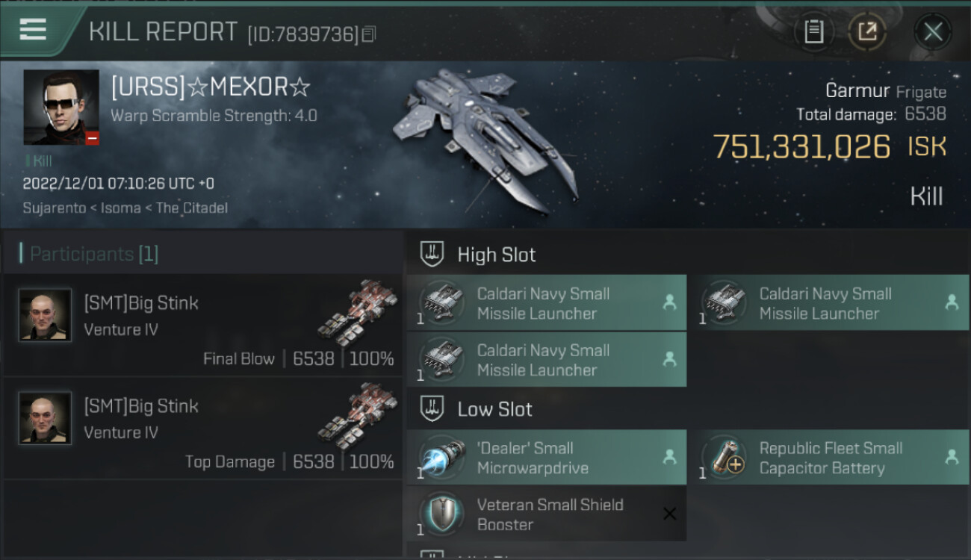The height and width of the screenshot is (560, 971).
Task: Open the clipboard report icon
Action: (813, 31)
